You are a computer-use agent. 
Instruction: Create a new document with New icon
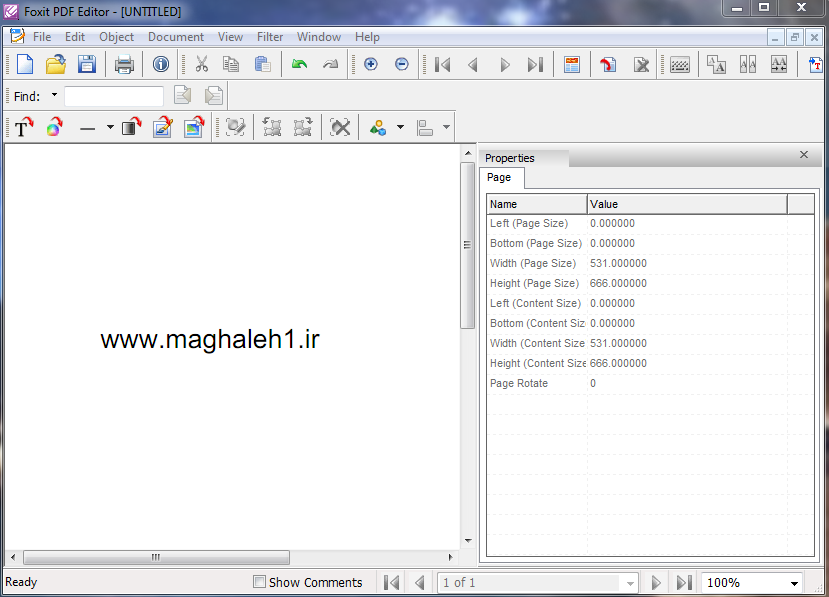coord(25,65)
